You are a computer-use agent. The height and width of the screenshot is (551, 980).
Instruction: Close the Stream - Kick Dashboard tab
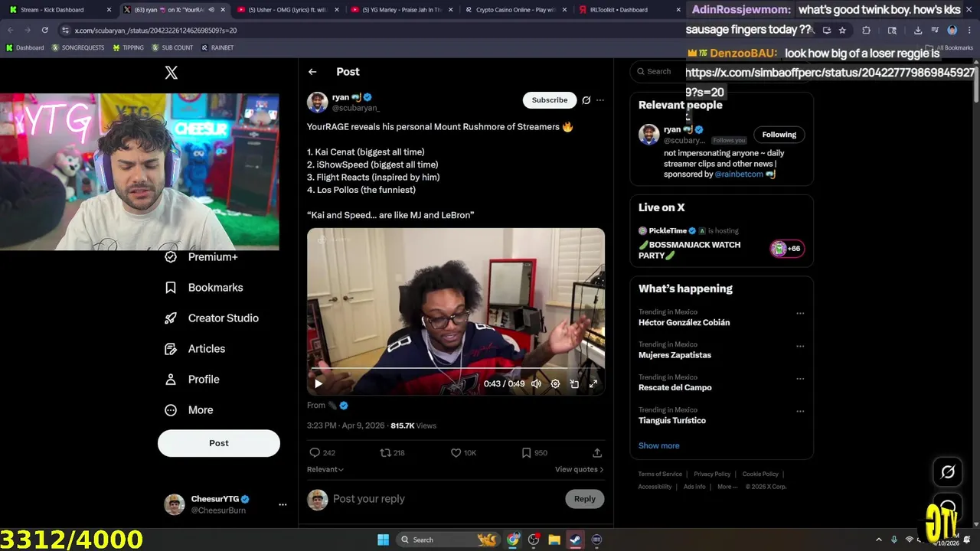(x=109, y=10)
